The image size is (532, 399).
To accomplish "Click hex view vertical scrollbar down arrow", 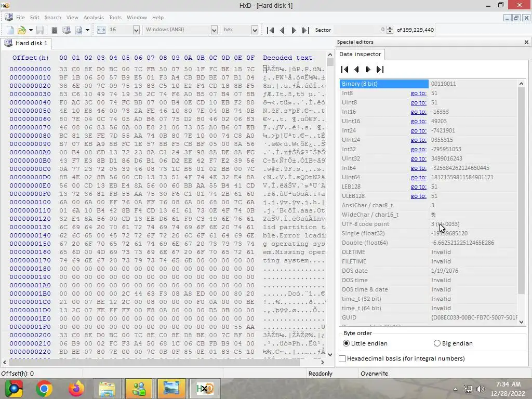I will click(330, 354).
